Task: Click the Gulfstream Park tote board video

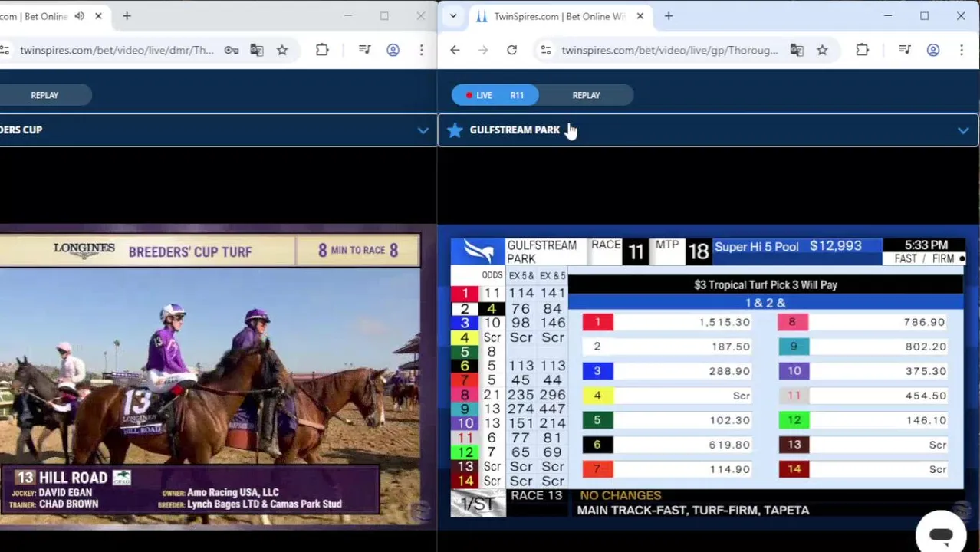Action: click(x=708, y=378)
